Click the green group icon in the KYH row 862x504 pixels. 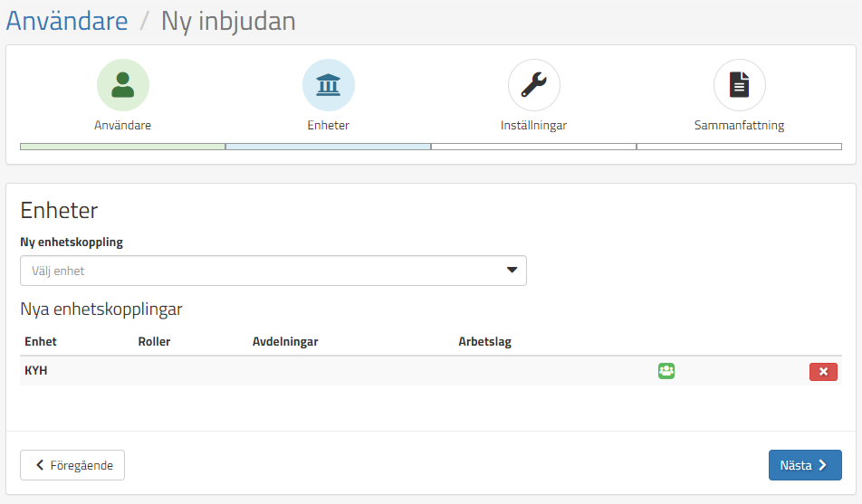point(666,371)
